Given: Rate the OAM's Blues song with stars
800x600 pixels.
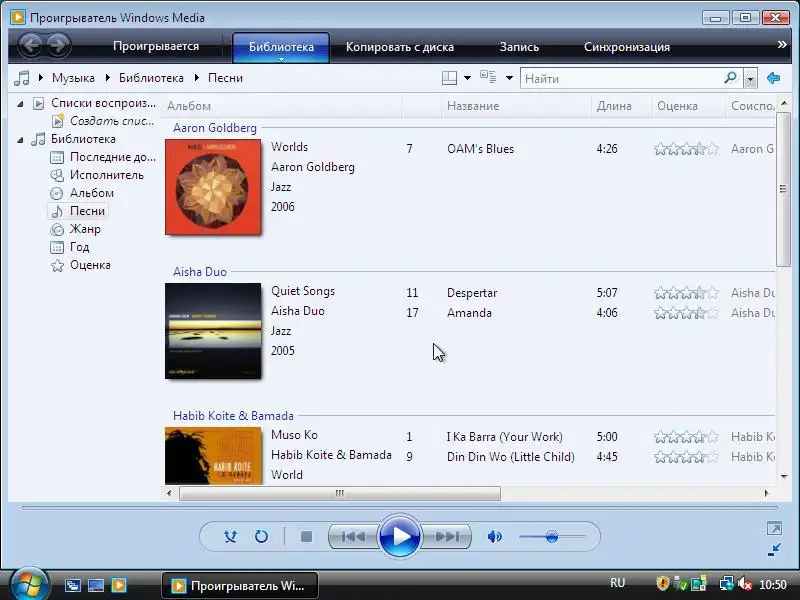Looking at the screenshot, I should 686,149.
